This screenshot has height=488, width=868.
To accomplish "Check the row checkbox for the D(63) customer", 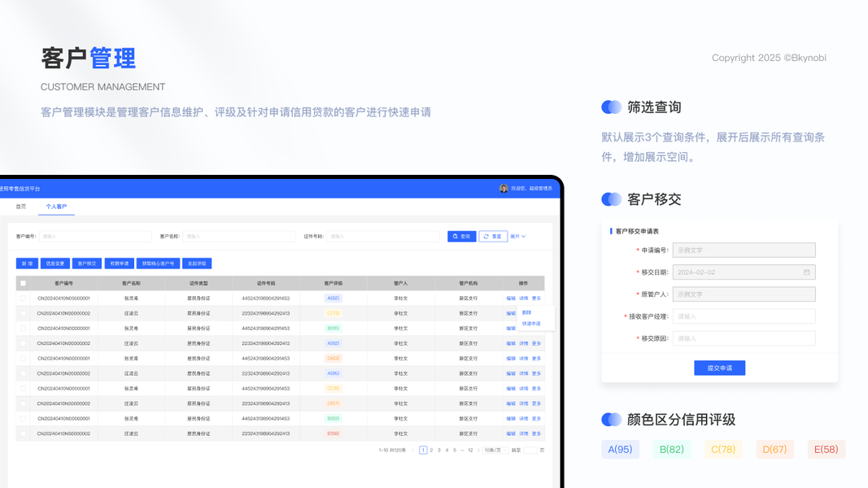I will (24, 359).
